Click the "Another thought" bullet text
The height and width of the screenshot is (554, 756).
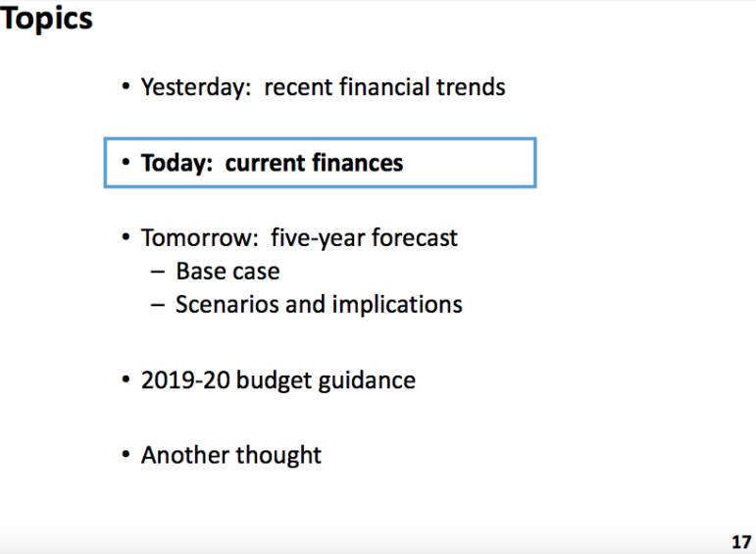pos(231,455)
